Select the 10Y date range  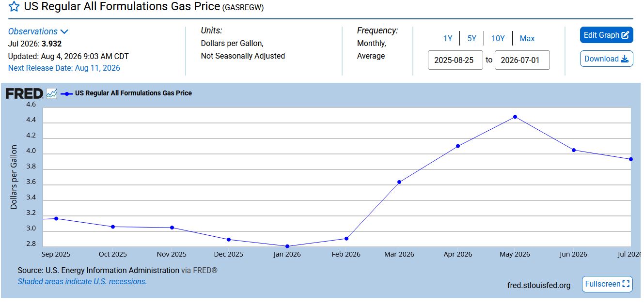click(498, 38)
